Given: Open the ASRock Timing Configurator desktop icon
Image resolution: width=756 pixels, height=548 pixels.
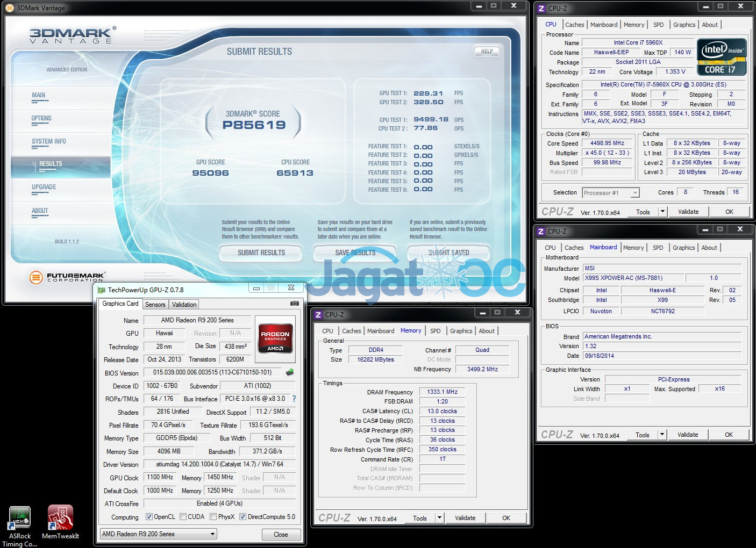Looking at the screenshot, I should 20,520.
